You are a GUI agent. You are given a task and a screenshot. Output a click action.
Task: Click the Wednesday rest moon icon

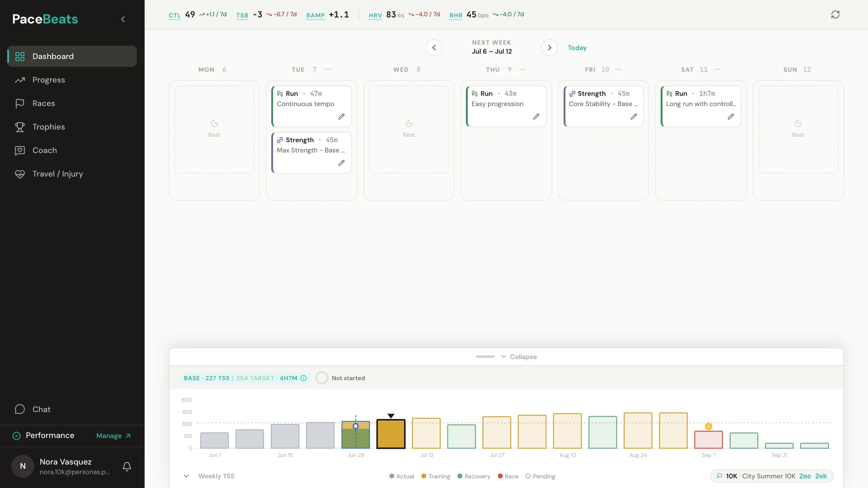pos(409,124)
